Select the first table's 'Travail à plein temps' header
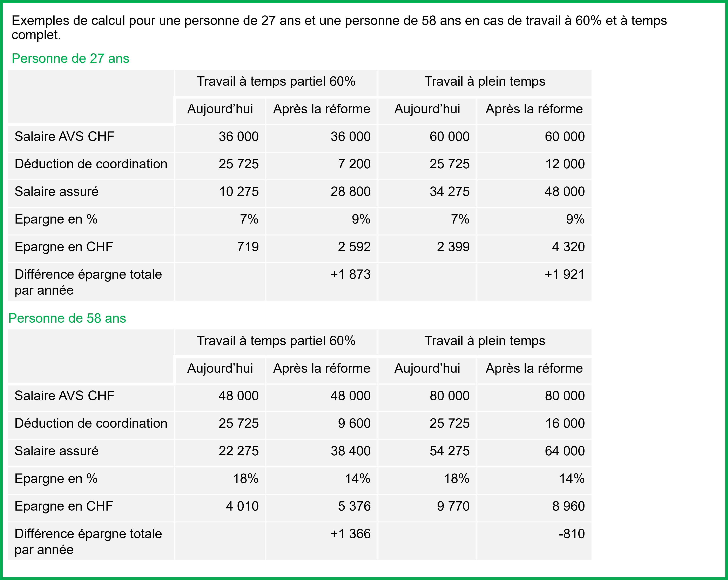This screenshot has height=580, width=728. click(485, 81)
